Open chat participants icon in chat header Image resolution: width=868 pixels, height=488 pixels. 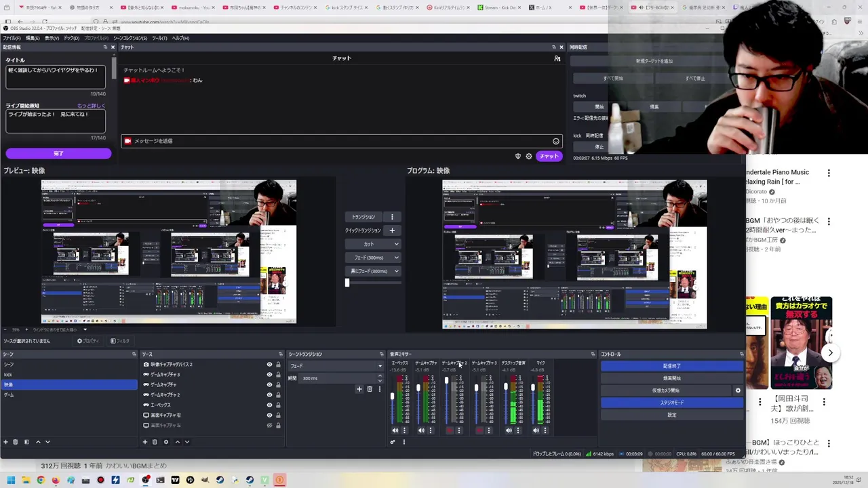[557, 58]
